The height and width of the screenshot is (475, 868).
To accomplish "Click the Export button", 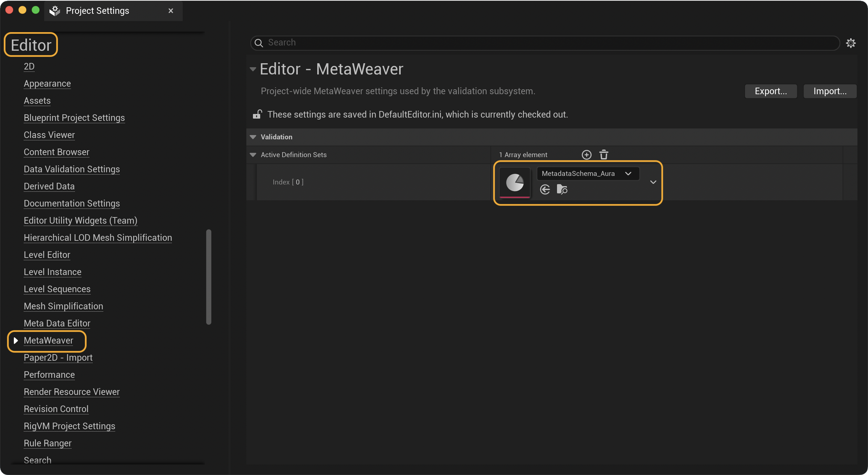I will (x=771, y=91).
